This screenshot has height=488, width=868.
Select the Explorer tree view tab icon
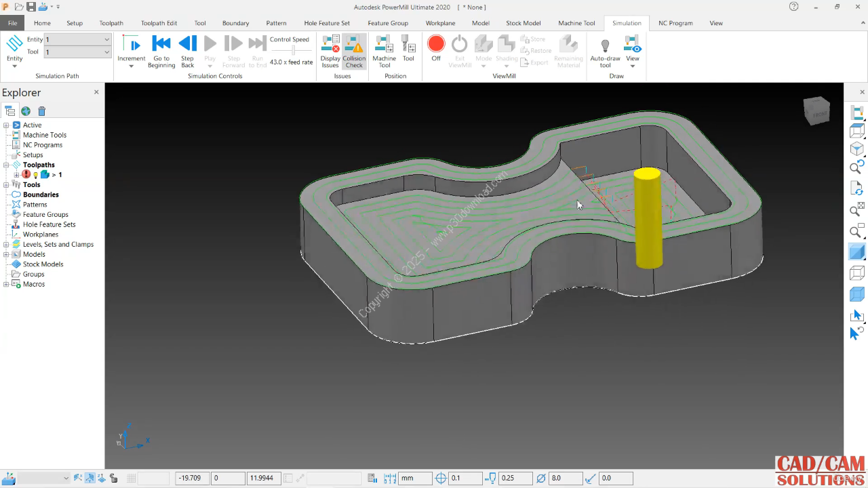click(x=9, y=111)
